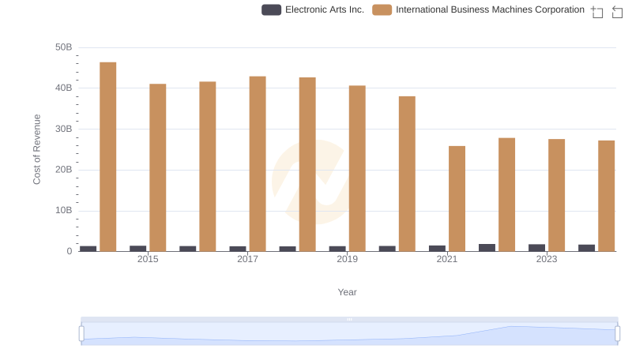This screenshot has width=632, height=364.
Task: Click the IBM bar for 2024
Action: (x=607, y=196)
